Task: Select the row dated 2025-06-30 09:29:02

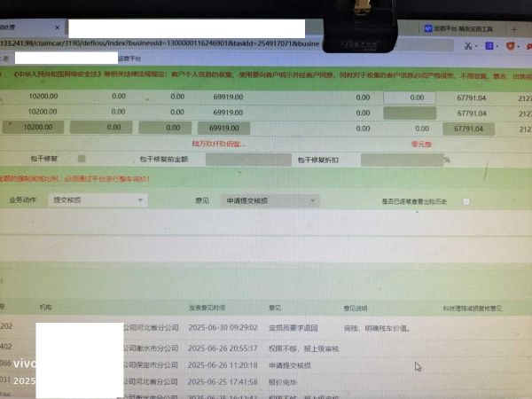Action: [x=266, y=328]
